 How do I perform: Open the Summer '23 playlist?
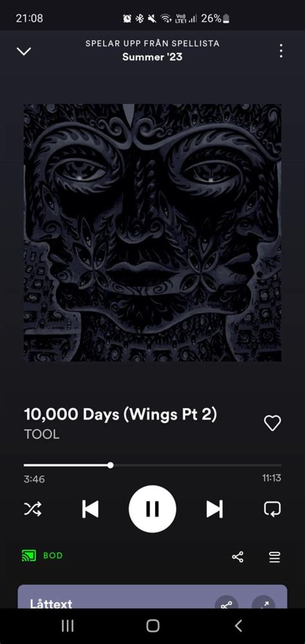click(152, 57)
